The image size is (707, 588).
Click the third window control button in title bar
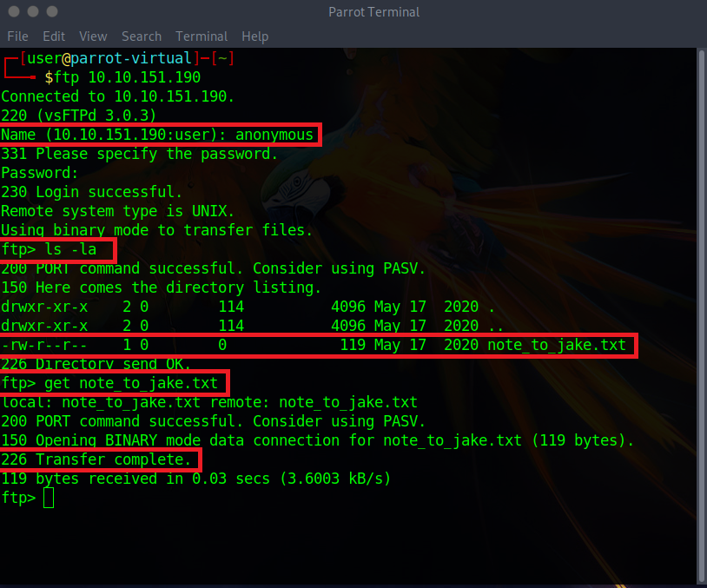[x=52, y=11]
